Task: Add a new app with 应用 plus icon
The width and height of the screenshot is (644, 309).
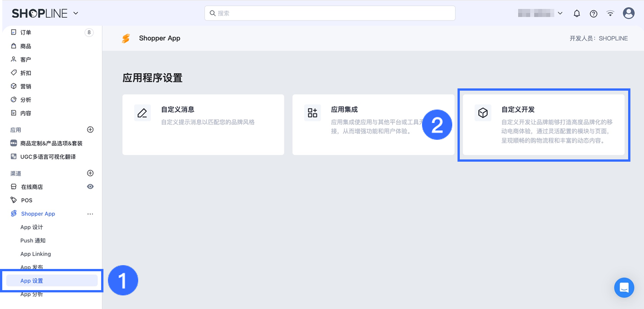Action: (90, 130)
